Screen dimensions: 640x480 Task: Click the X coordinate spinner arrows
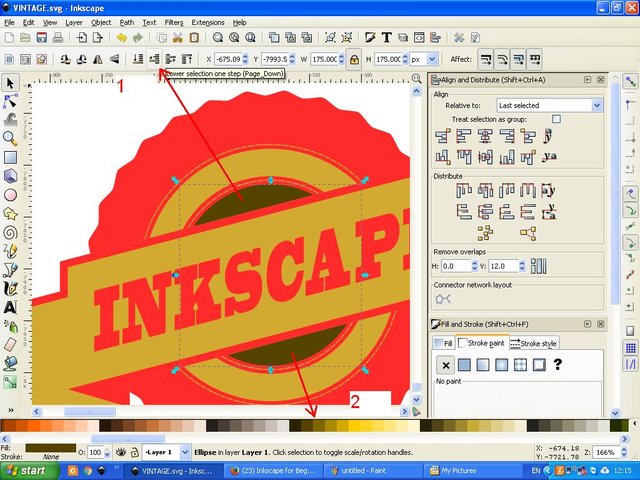click(x=245, y=60)
